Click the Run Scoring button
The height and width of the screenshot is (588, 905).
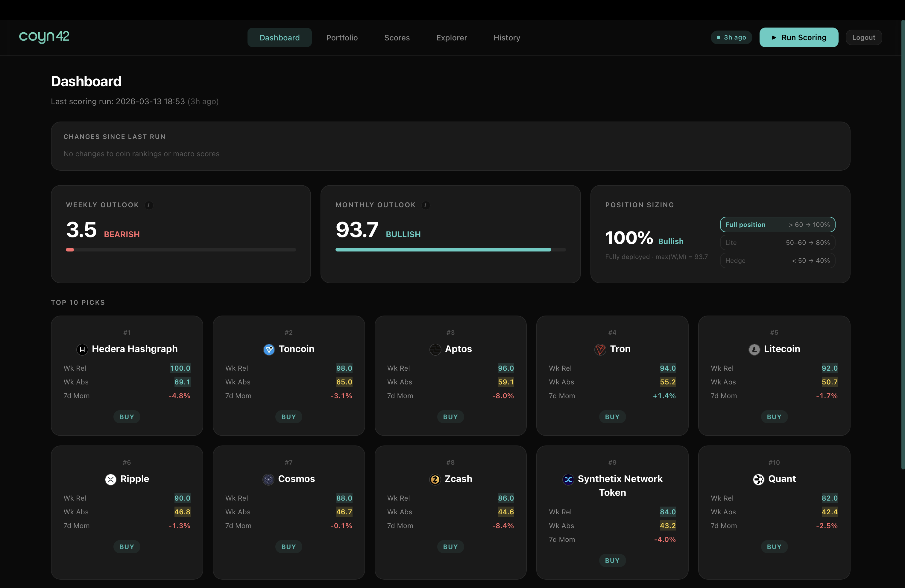(799, 37)
